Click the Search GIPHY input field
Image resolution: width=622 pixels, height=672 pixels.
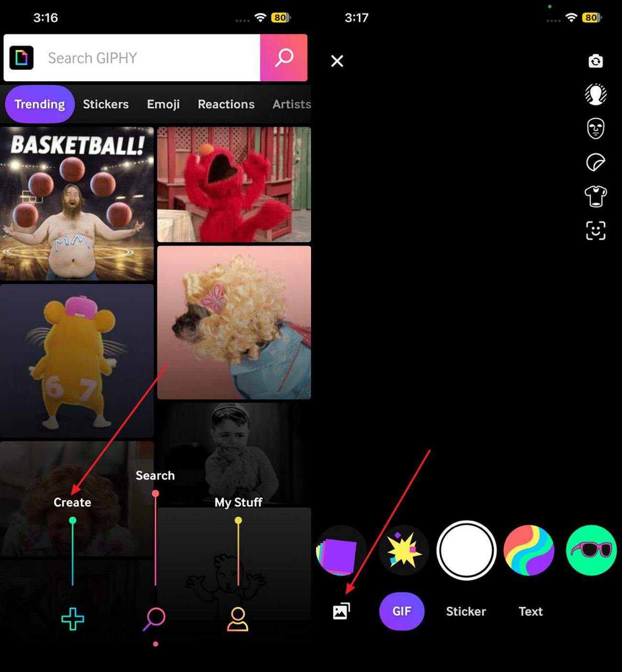click(x=144, y=58)
